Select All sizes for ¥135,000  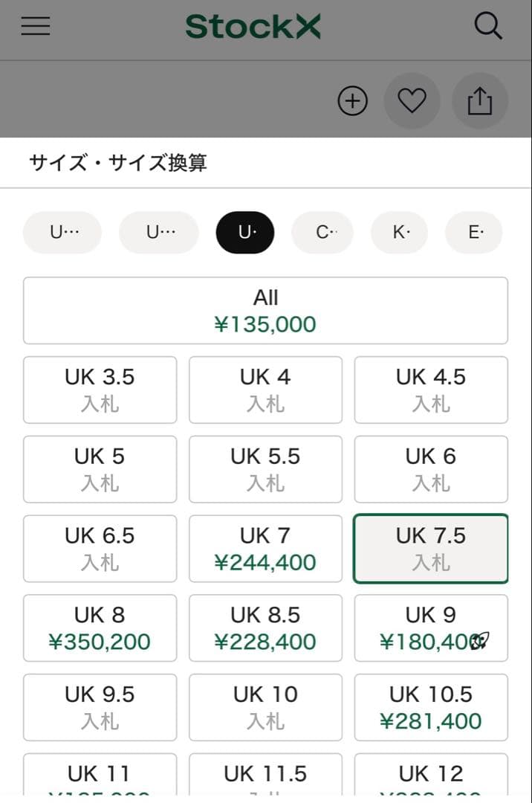point(265,310)
